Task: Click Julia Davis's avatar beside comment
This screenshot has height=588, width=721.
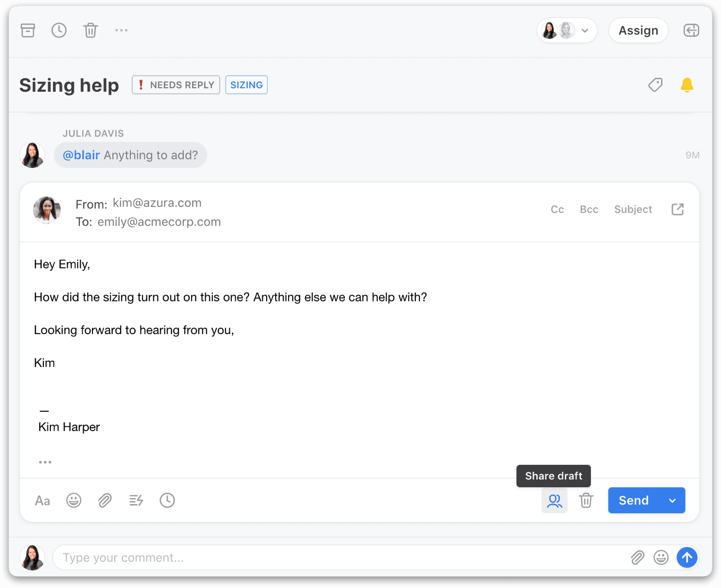Action: pos(32,155)
